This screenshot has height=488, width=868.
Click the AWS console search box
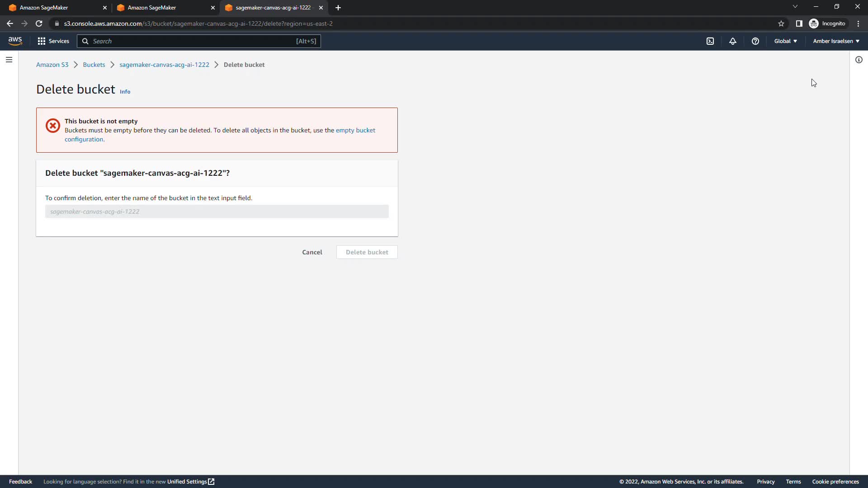tap(199, 41)
